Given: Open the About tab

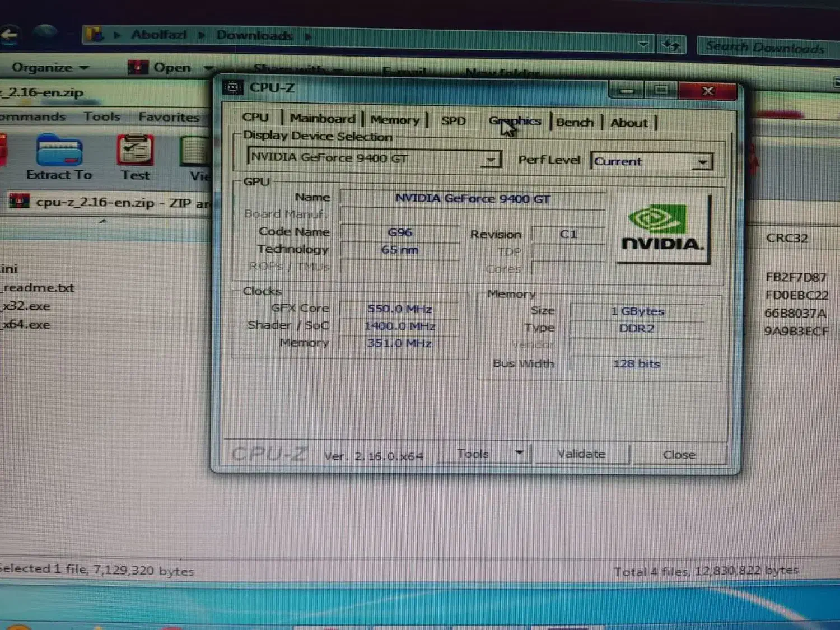Looking at the screenshot, I should 629,123.
